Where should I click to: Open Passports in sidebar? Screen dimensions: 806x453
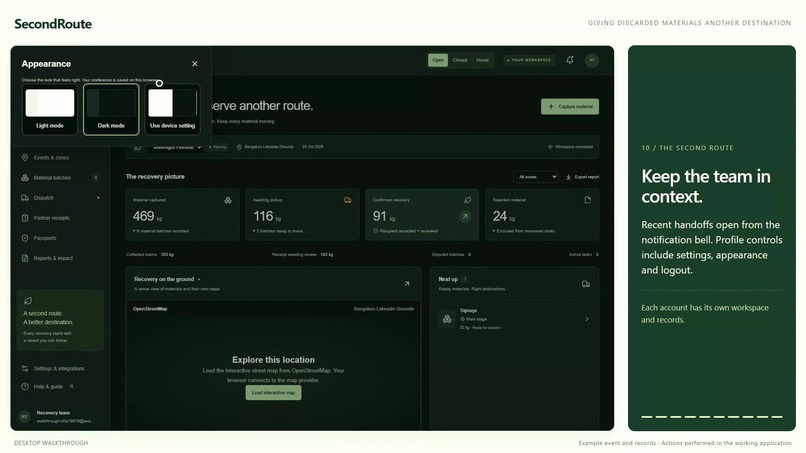coord(60,238)
